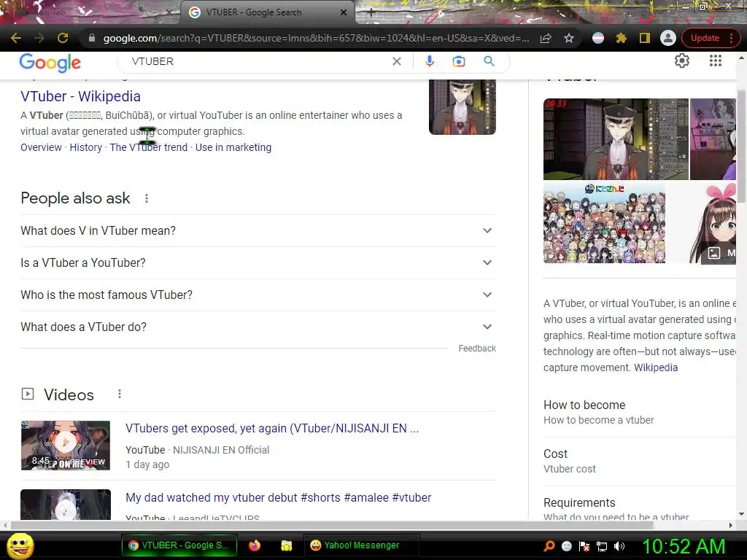The width and height of the screenshot is (747, 560).
Task: Click the tray search magnifier icon
Action: tap(549, 546)
